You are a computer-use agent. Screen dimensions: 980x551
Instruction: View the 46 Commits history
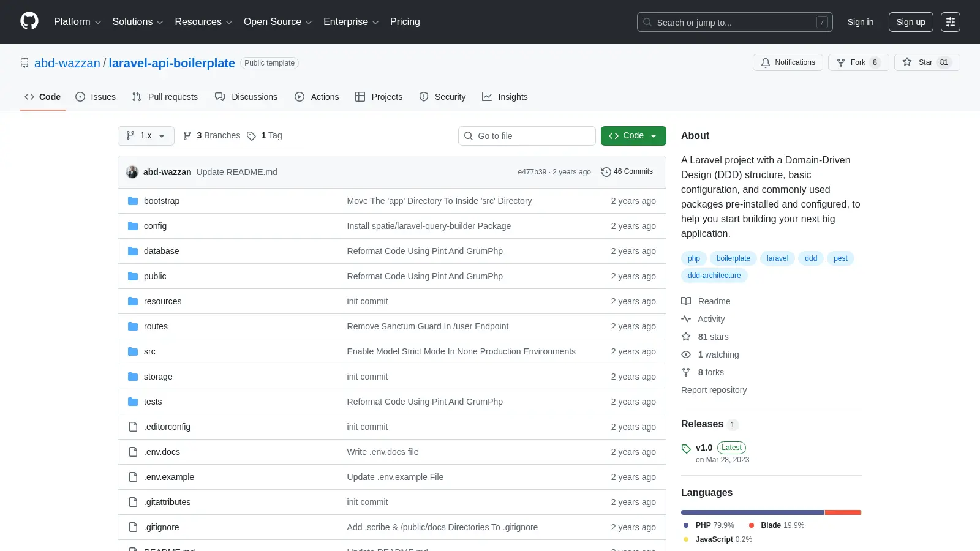click(627, 172)
